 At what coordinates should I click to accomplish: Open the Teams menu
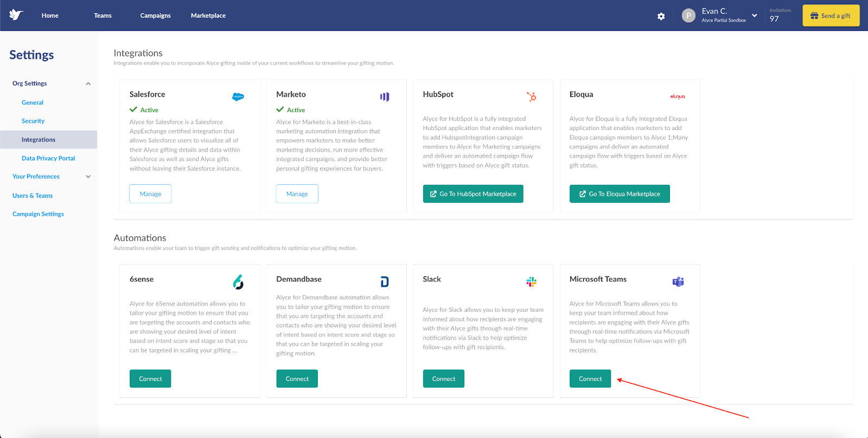tap(103, 16)
